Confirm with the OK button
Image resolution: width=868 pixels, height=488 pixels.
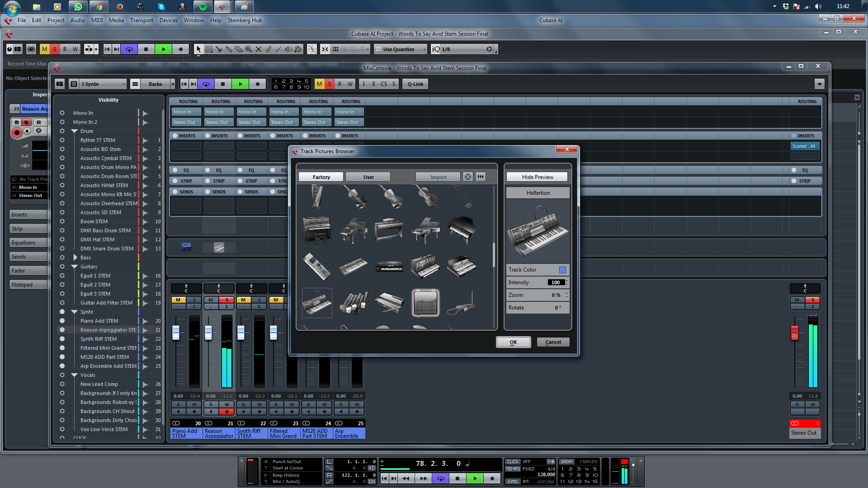[513, 342]
